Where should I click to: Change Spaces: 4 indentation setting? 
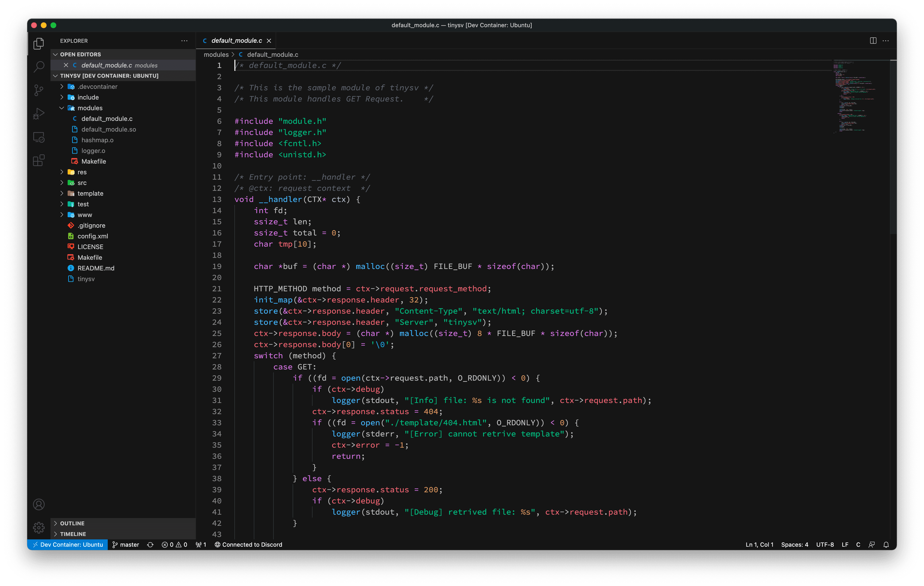795,544
